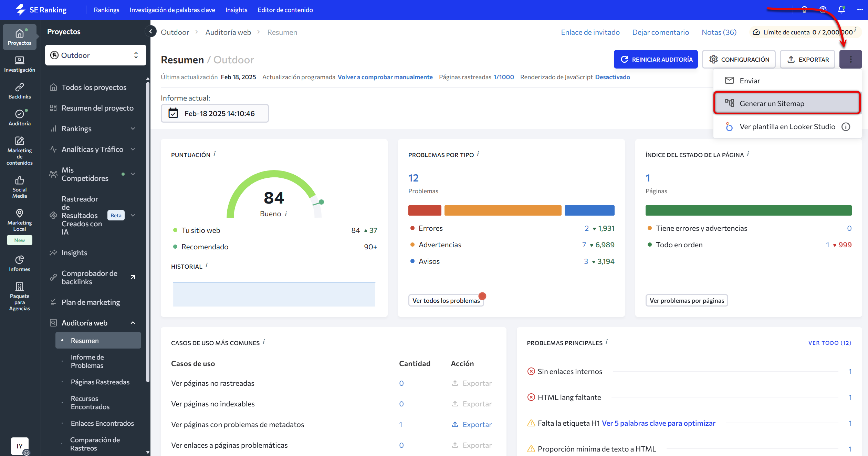Click Auditoría web breadcrumb
This screenshot has height=456, width=868.
coord(228,32)
